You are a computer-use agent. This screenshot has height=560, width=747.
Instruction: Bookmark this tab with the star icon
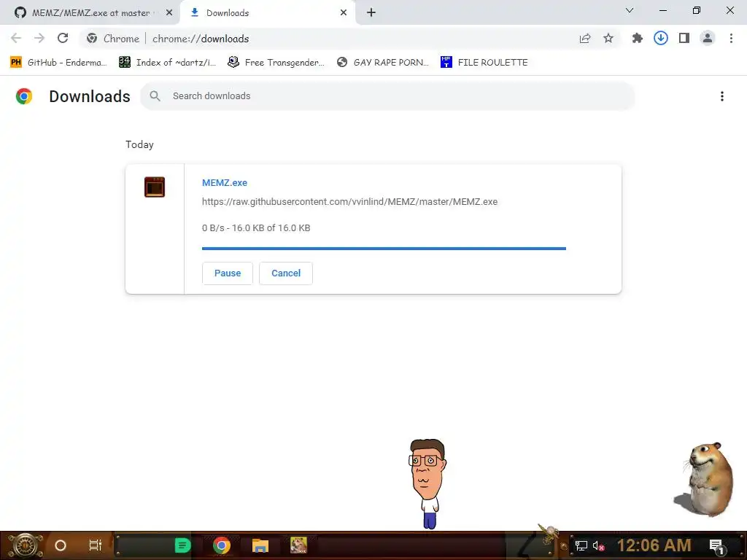tap(608, 39)
